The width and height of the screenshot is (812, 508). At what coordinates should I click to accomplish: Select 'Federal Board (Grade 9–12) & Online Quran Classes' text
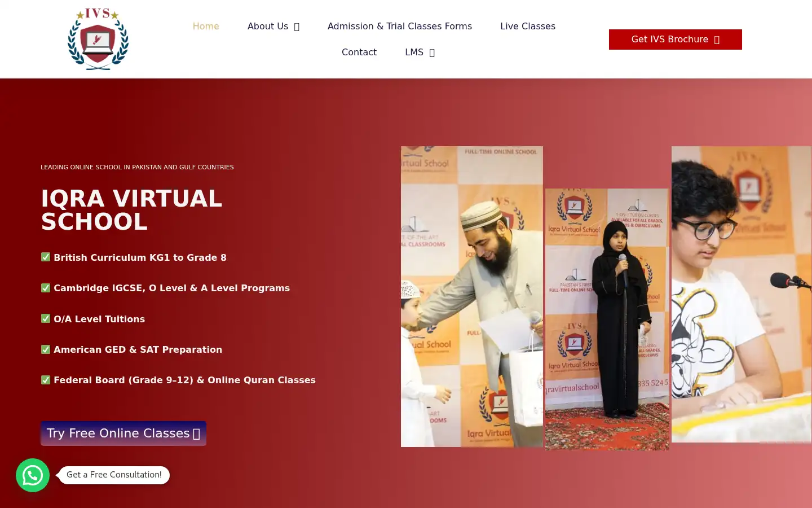coord(184,380)
